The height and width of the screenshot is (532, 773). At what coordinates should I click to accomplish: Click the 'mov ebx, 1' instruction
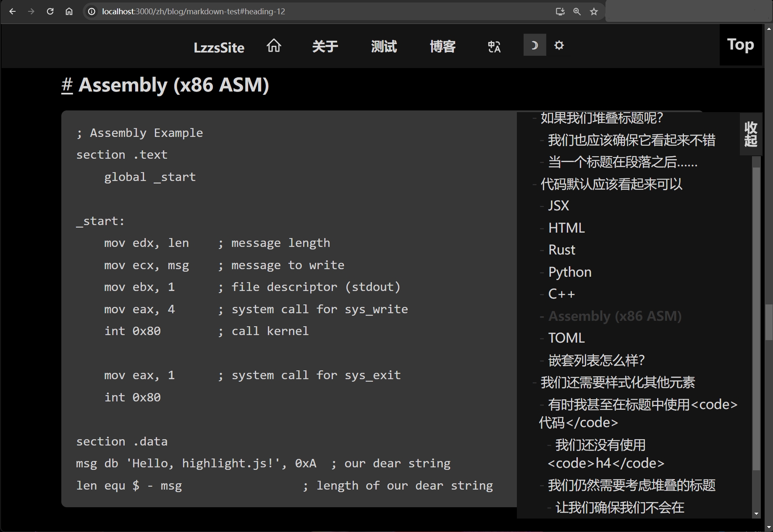[139, 287]
